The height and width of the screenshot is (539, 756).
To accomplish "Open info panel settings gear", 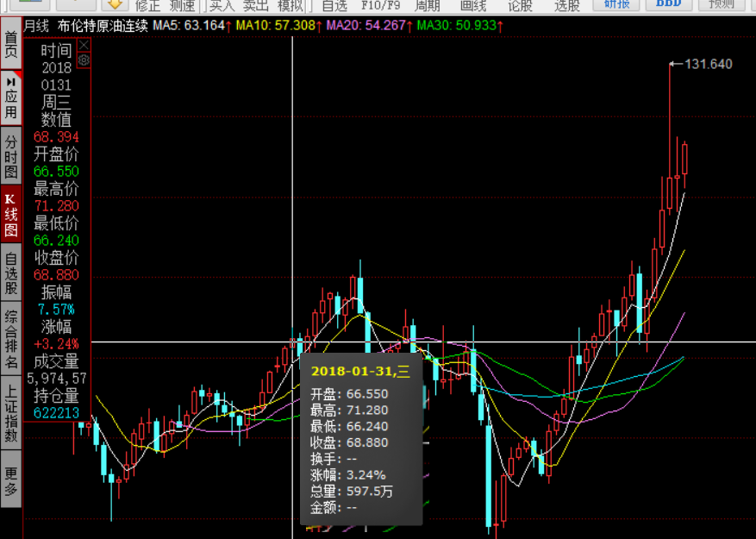I will (x=84, y=60).
